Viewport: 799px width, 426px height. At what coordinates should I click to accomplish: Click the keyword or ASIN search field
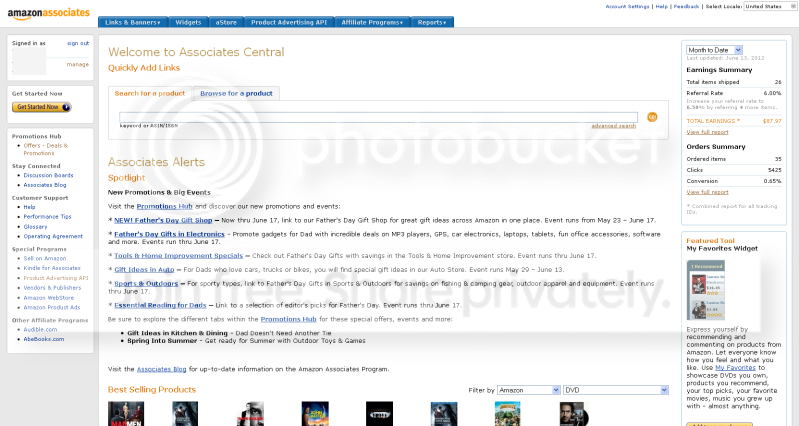[x=378, y=117]
